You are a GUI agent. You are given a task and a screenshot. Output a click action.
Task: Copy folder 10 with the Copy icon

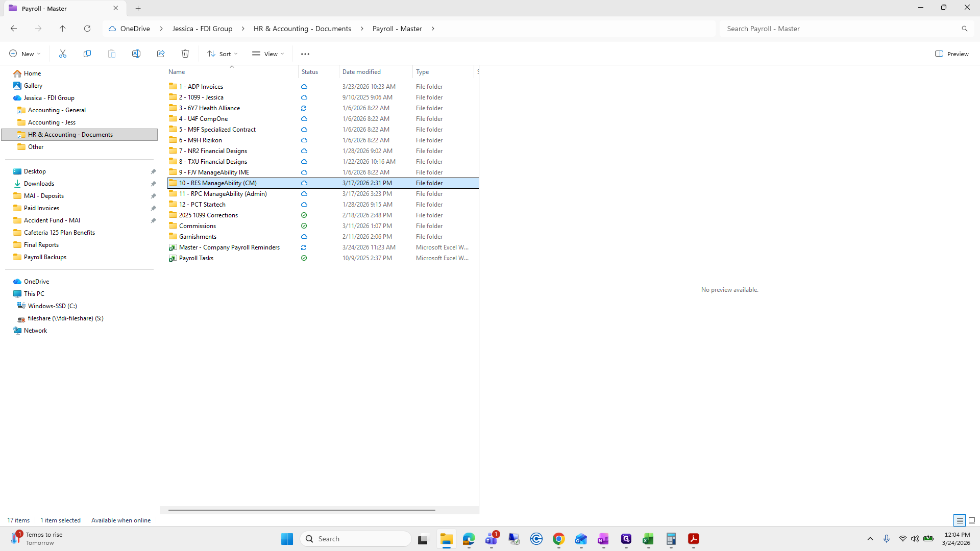[87, 54]
